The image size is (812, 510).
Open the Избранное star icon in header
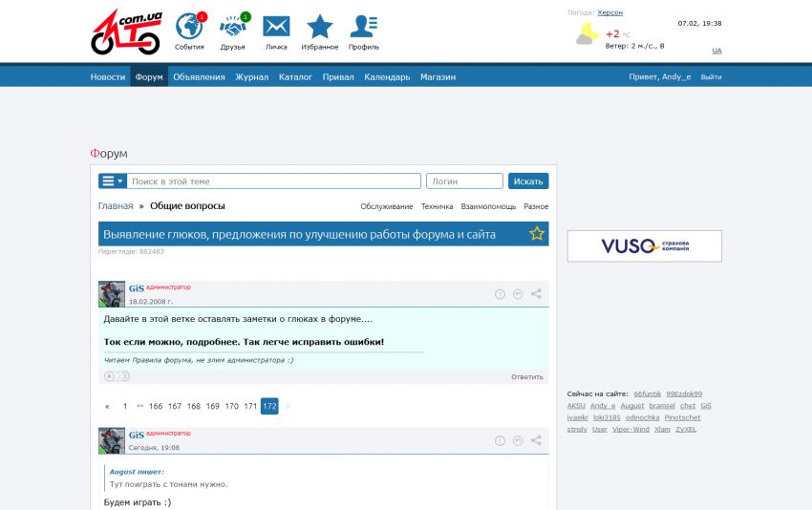point(320,28)
